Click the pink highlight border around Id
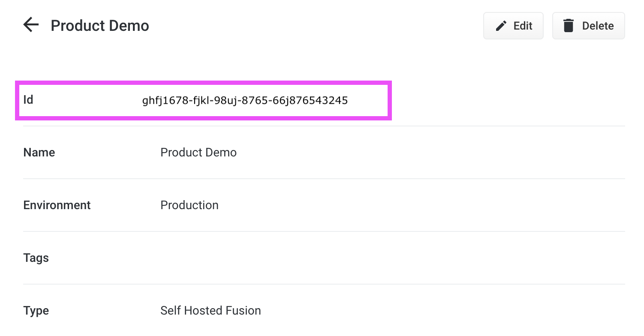This screenshot has width=644, height=336. click(x=204, y=82)
